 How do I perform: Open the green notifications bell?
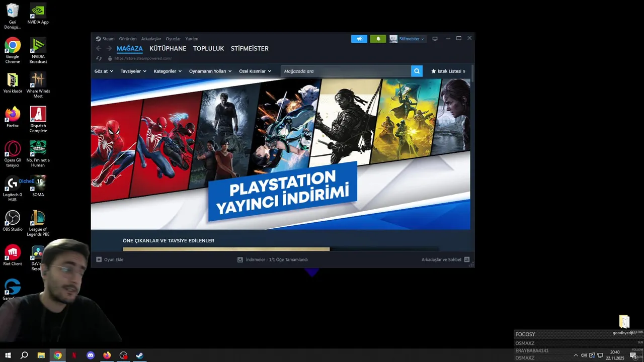click(378, 39)
